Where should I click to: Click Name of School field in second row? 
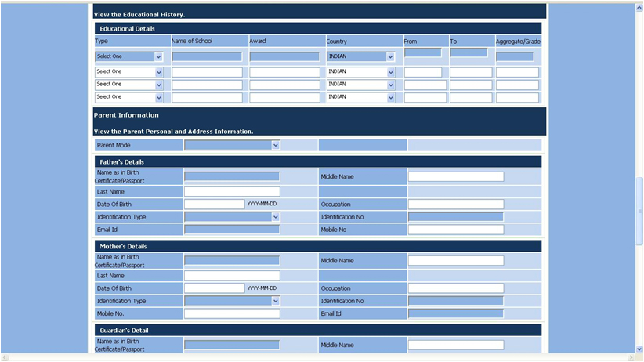point(207,72)
